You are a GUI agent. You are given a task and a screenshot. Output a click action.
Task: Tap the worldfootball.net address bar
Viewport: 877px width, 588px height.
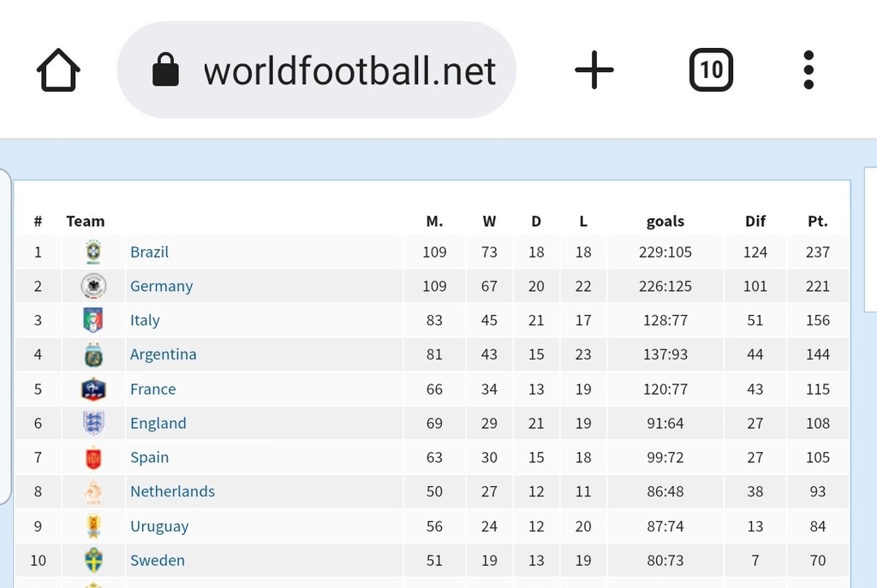tap(316, 70)
